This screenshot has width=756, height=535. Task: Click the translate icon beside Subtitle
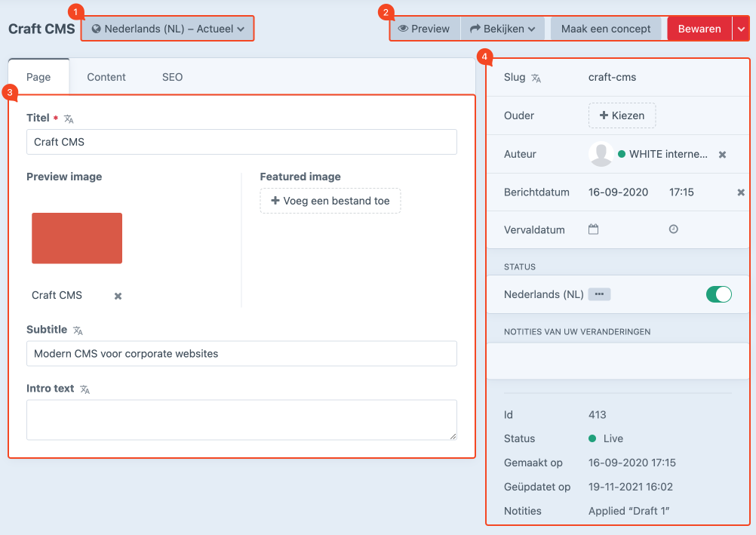point(78,331)
